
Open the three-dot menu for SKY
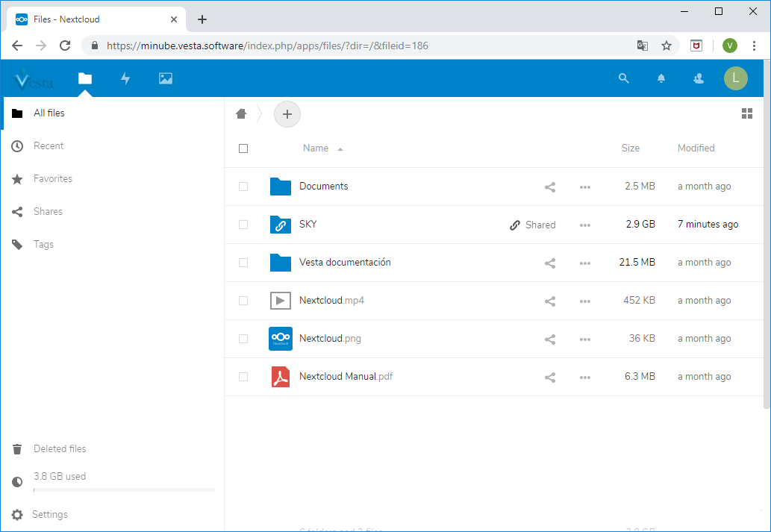click(x=585, y=225)
